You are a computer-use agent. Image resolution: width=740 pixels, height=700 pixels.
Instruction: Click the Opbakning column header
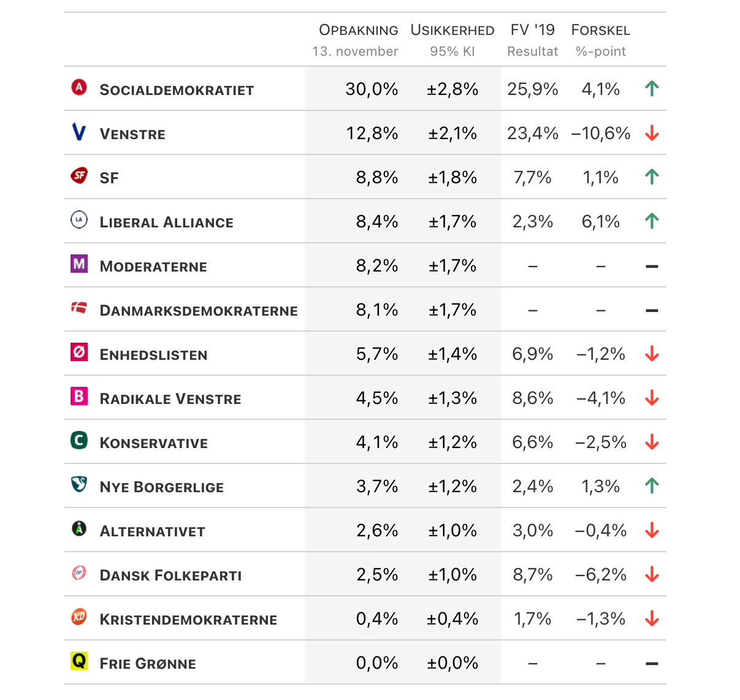coord(358,30)
